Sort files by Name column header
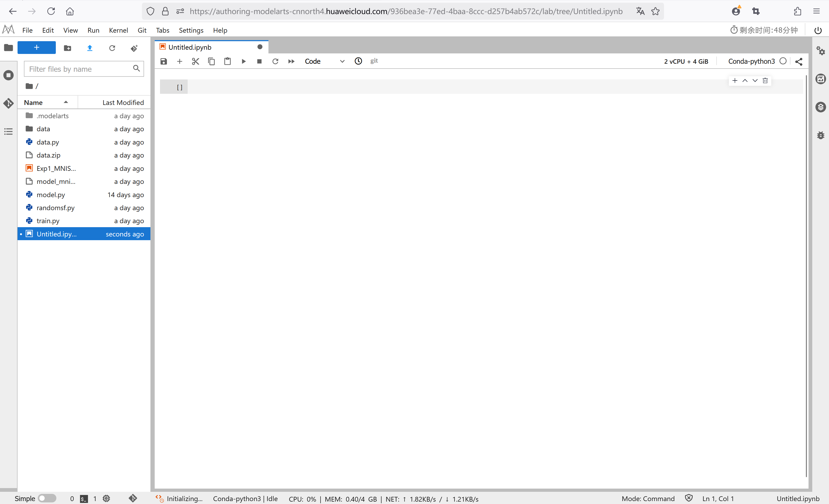 (33, 103)
